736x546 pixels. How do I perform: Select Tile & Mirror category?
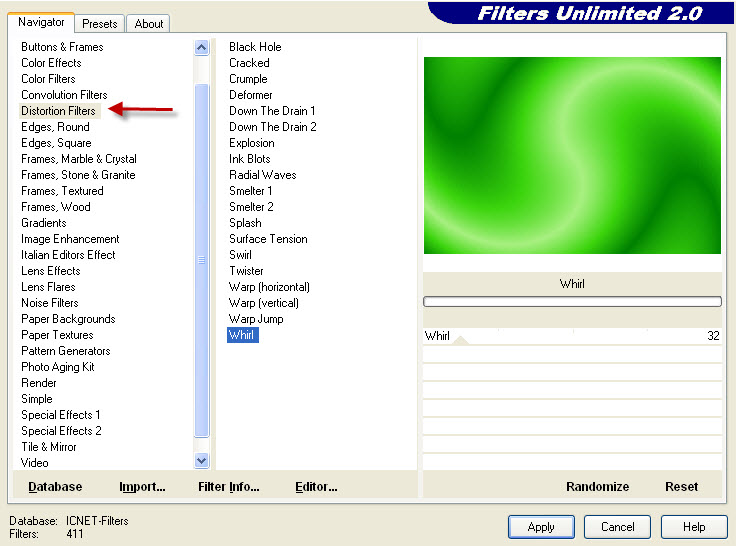click(x=48, y=446)
